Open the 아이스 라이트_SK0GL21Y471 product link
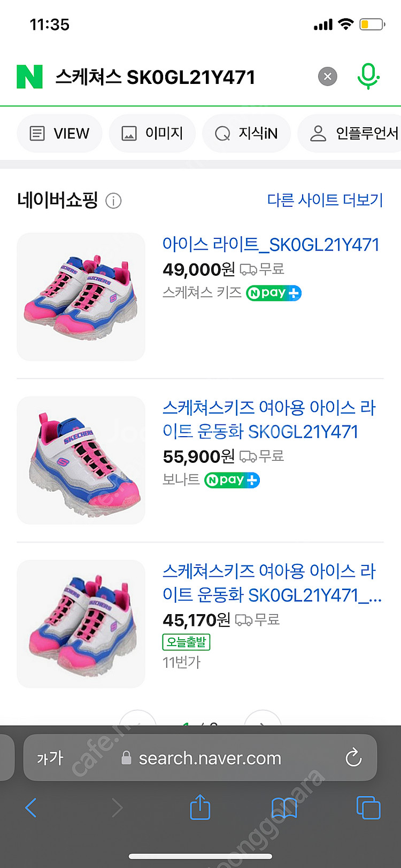The width and height of the screenshot is (401, 868). click(x=271, y=245)
